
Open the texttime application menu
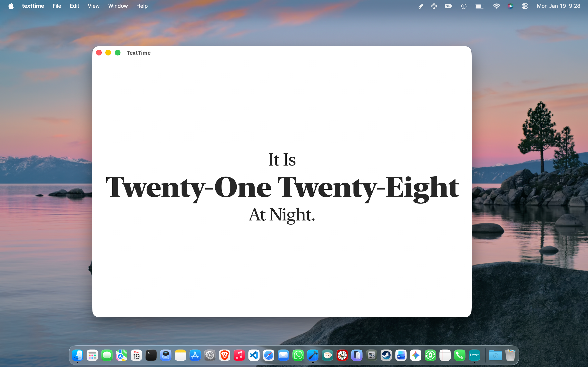33,6
